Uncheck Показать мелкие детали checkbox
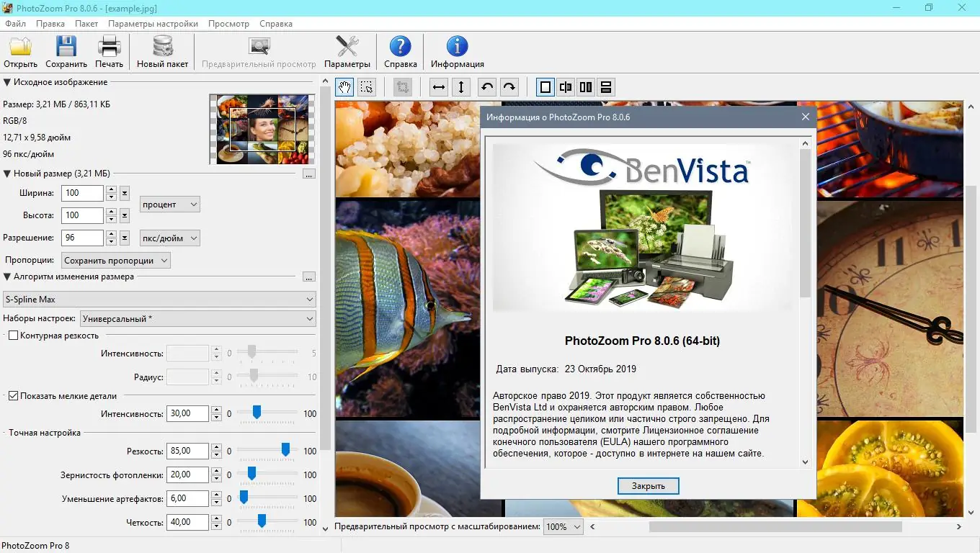 pyautogui.click(x=13, y=396)
